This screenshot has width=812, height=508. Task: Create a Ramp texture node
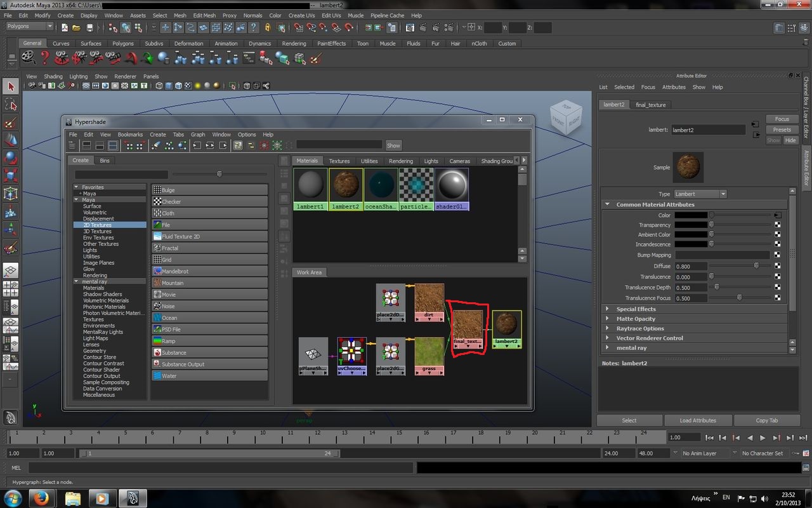[209, 341]
